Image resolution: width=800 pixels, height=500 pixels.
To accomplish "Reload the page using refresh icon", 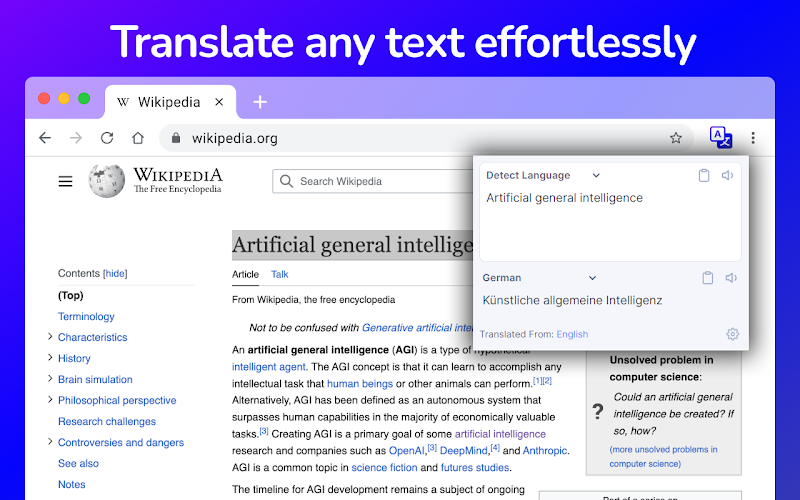I will 107,138.
